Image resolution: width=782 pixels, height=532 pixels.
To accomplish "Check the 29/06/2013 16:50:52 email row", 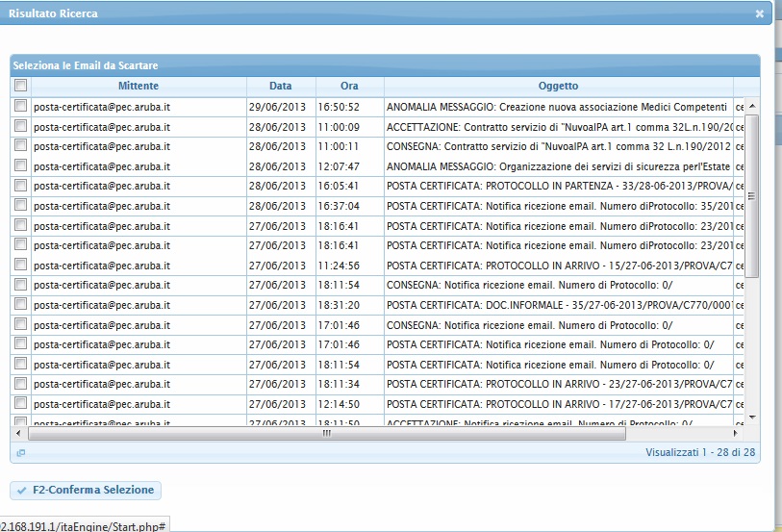I will click(20, 107).
